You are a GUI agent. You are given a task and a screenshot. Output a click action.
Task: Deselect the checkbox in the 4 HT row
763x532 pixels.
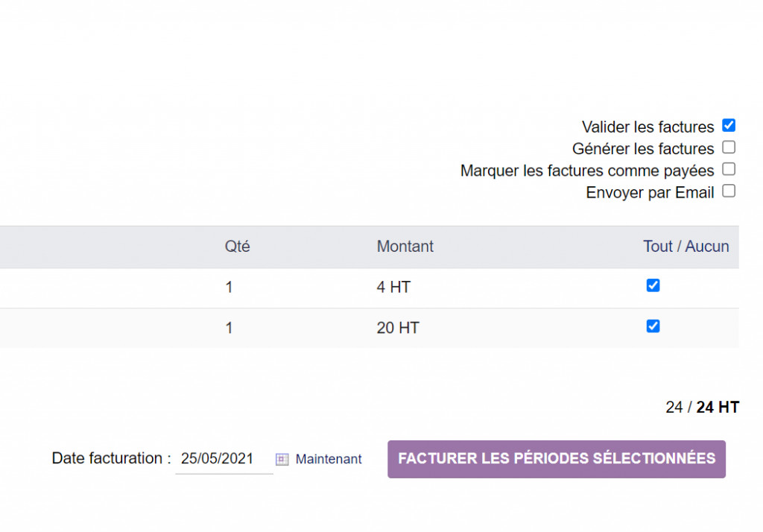[653, 285]
